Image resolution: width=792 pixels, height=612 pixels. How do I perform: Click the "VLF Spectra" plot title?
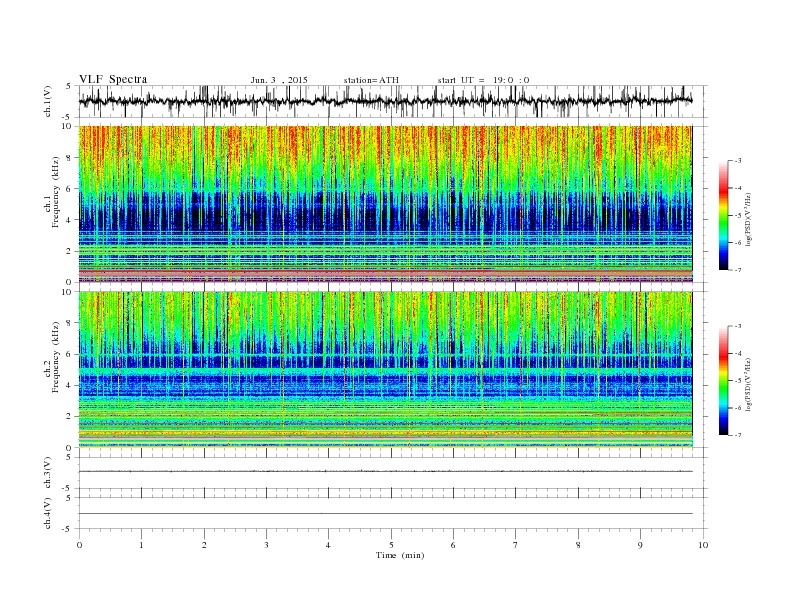tap(113, 79)
